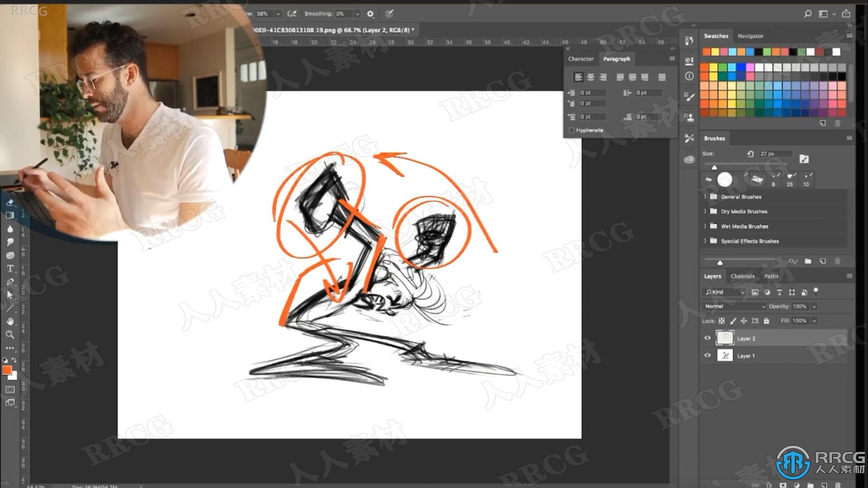
Task: Set paragraph to justify all
Action: point(662,77)
